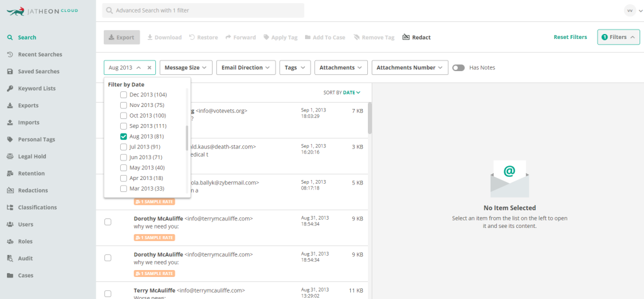Click the Cases folder icon
644x299 pixels.
10,276
